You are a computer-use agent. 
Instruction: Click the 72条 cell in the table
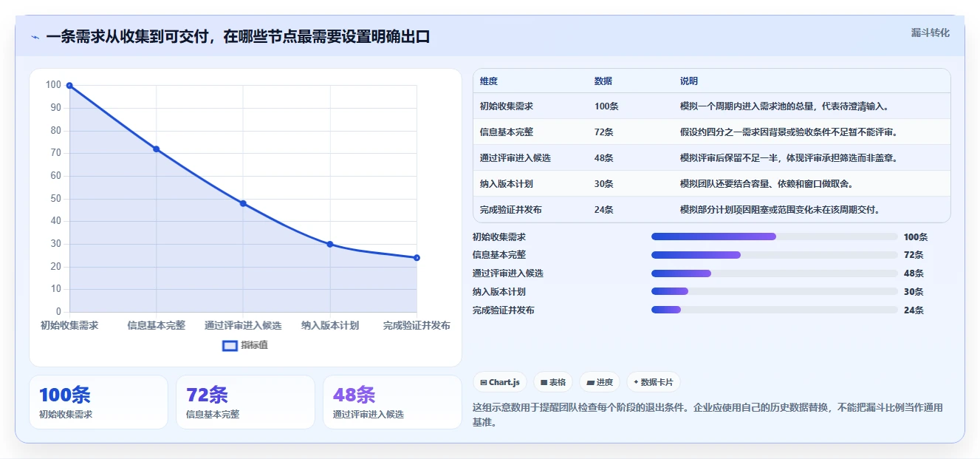(603, 132)
